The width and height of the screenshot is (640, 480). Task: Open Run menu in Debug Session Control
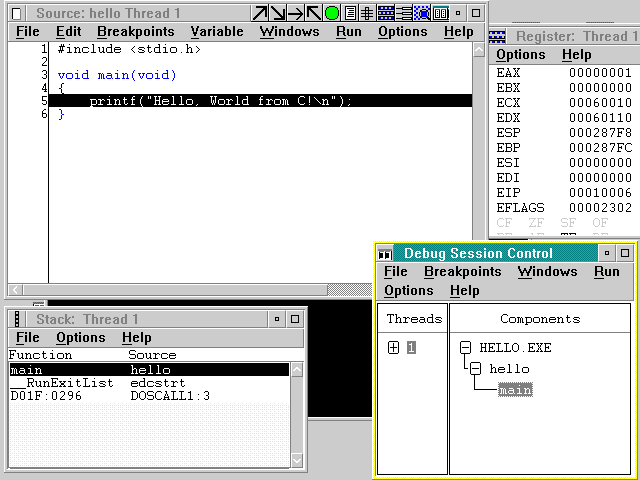click(x=606, y=272)
